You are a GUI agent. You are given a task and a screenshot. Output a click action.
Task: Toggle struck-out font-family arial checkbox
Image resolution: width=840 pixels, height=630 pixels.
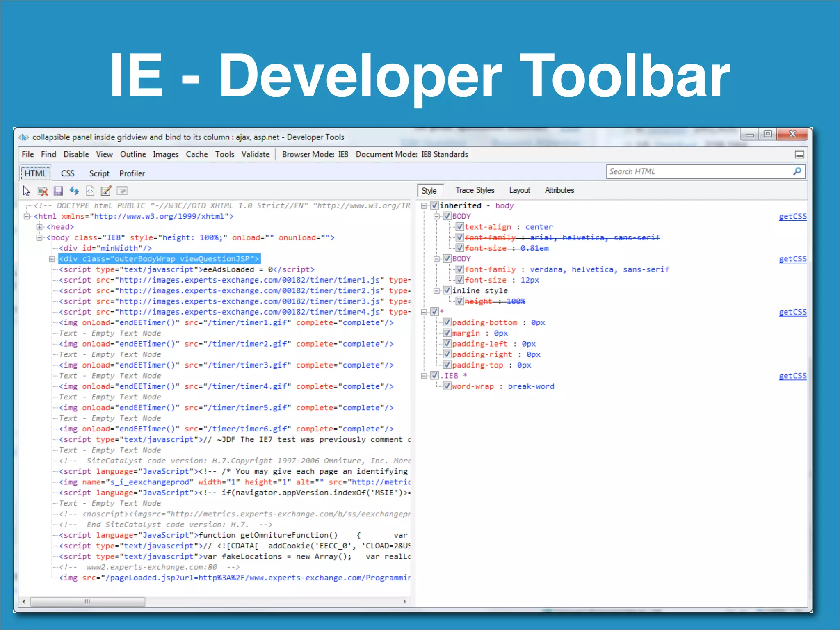pyautogui.click(x=460, y=237)
